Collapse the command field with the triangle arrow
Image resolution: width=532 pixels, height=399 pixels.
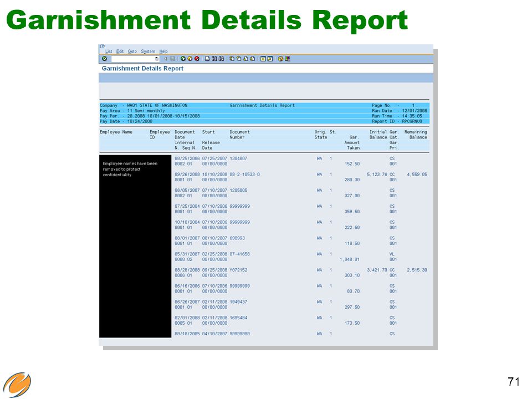(x=166, y=59)
